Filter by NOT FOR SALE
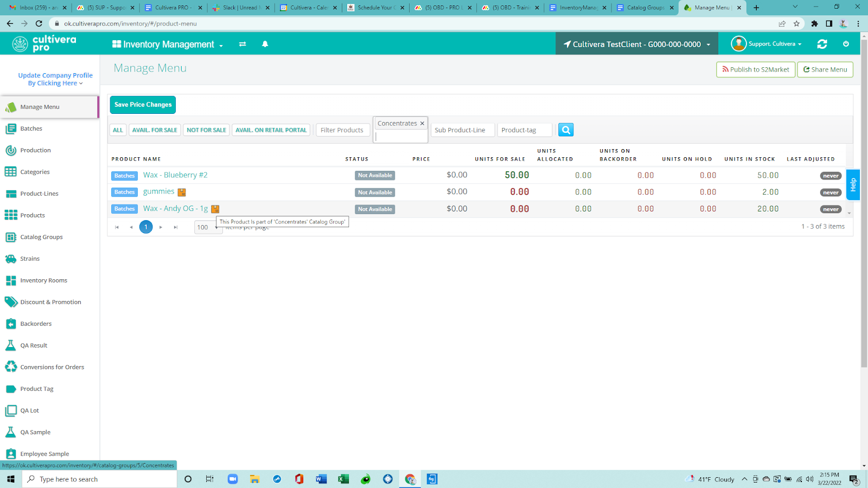868x488 pixels. pyautogui.click(x=206, y=130)
